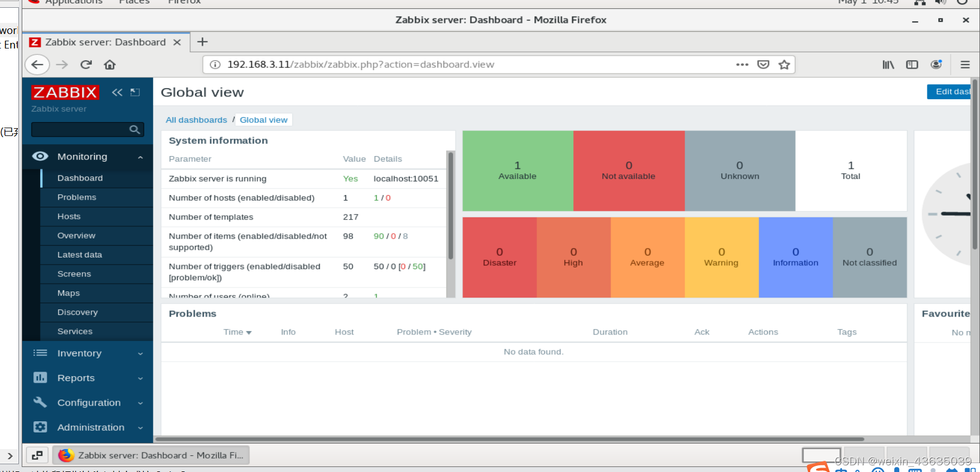Click Firefox taskbar entry in bottom panel
This screenshot has height=472, width=980.
(x=151, y=455)
